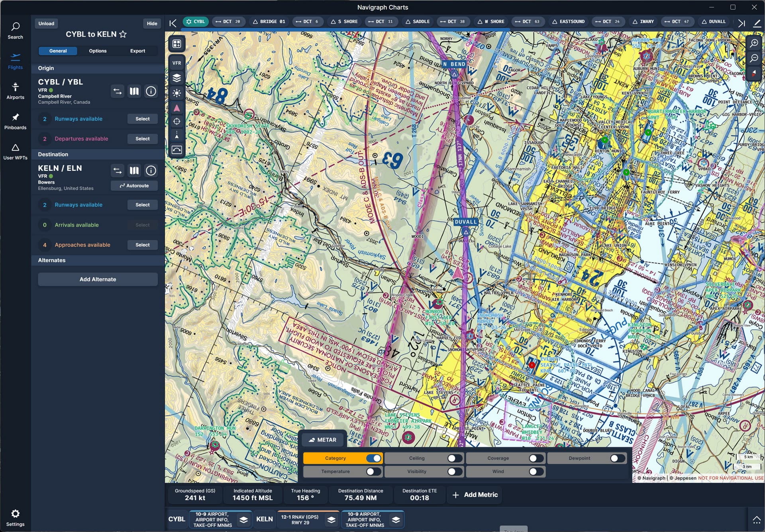Swap the KELN destination with arrows icon
The height and width of the screenshot is (532, 765).
[x=117, y=170]
